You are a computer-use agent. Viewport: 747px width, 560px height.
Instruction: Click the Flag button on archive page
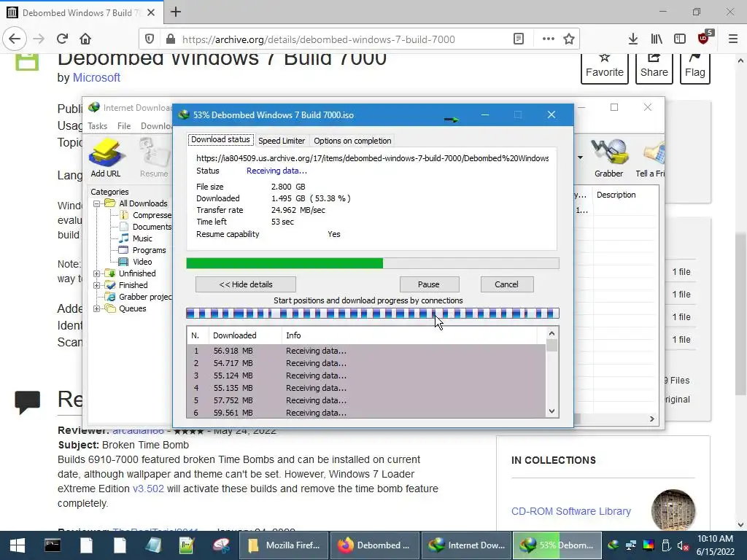[x=694, y=68]
